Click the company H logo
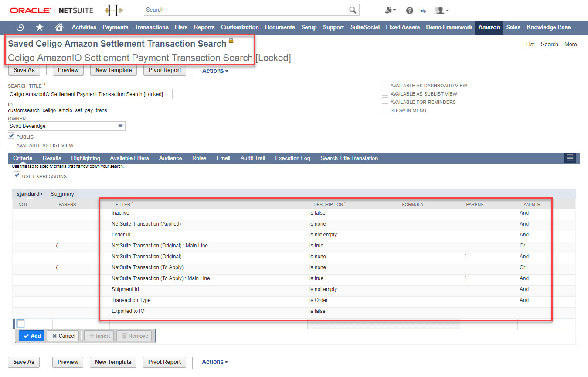This screenshot has height=377, width=588. coord(114,10)
